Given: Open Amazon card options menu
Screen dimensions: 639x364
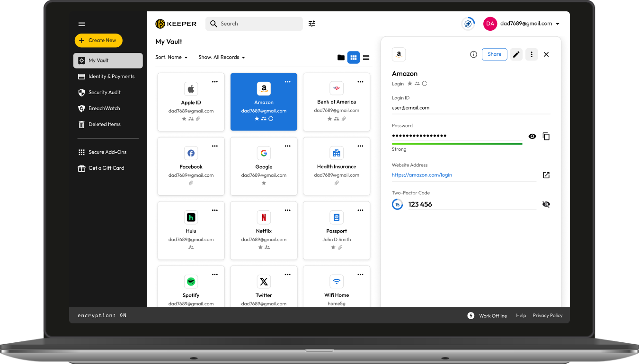Looking at the screenshot, I should pyautogui.click(x=287, y=82).
